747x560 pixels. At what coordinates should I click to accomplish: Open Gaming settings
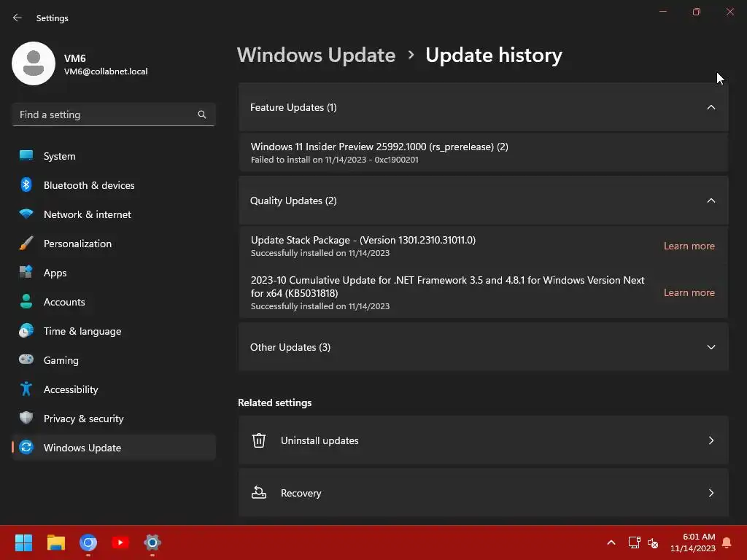[x=114, y=360]
